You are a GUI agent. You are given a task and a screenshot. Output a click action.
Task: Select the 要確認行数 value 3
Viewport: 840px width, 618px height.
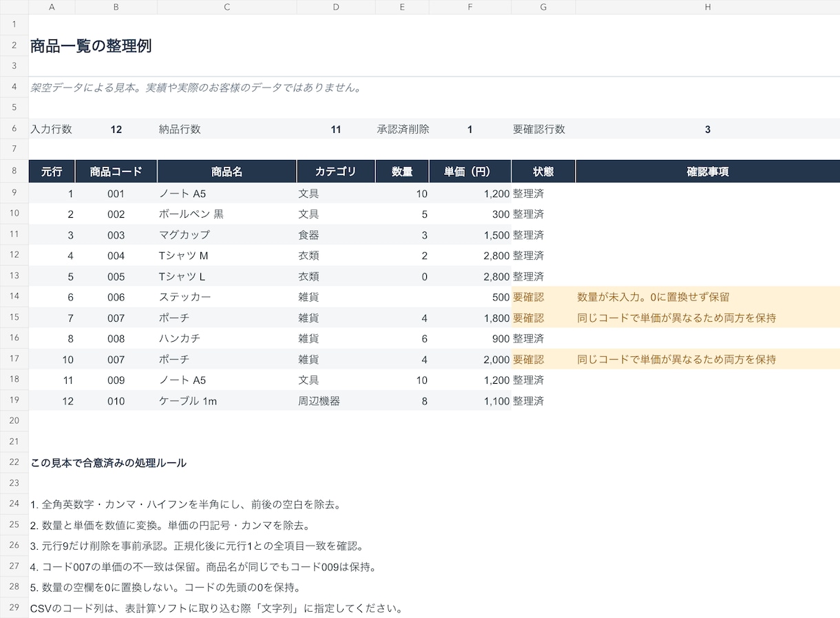[708, 129]
